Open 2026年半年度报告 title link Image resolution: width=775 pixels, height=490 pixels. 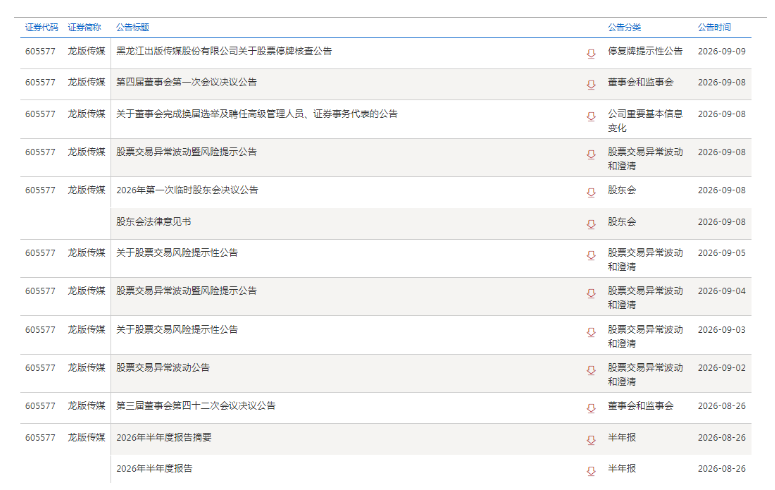(x=154, y=468)
